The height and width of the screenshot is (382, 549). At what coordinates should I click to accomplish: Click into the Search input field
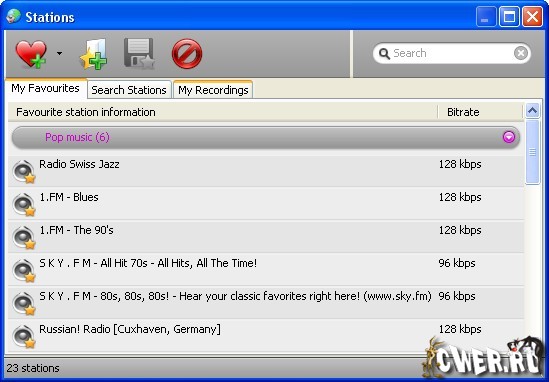[x=452, y=53]
